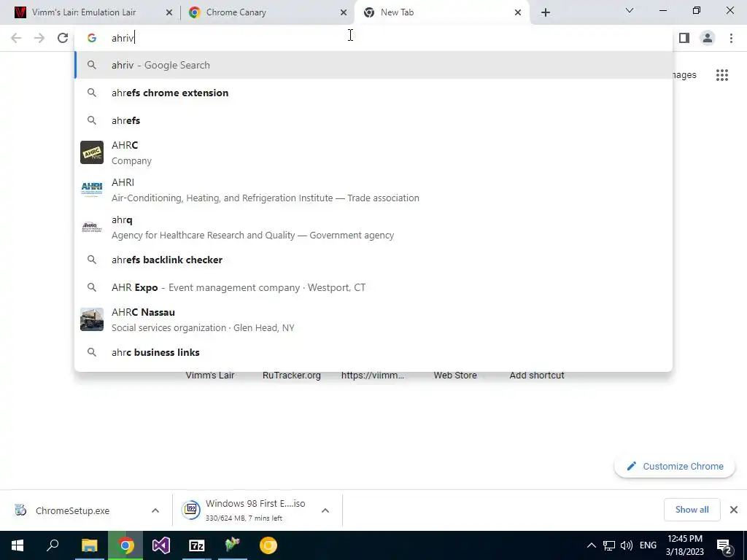The width and height of the screenshot is (747, 560).
Task: Close the Vimm's Lair tab
Action: coord(169,12)
